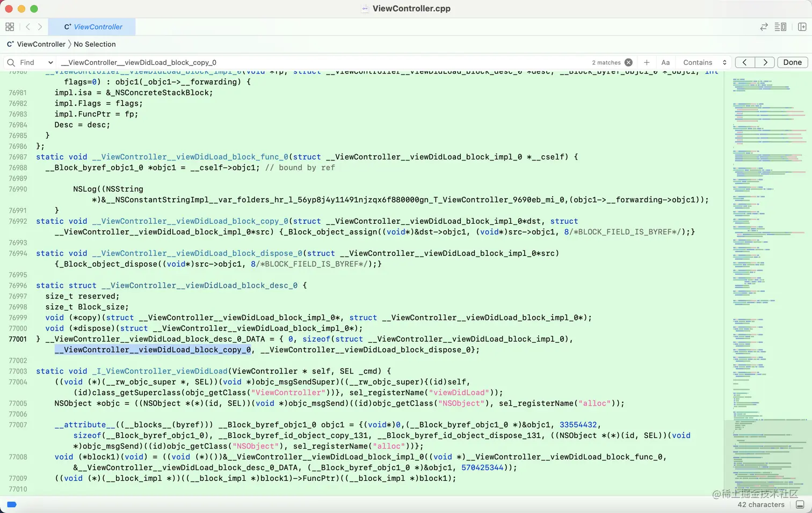The image size is (812, 513).
Task: Click the highlighted __ViewController__viewDidLoad_block_copy_0 match
Action: (153, 350)
